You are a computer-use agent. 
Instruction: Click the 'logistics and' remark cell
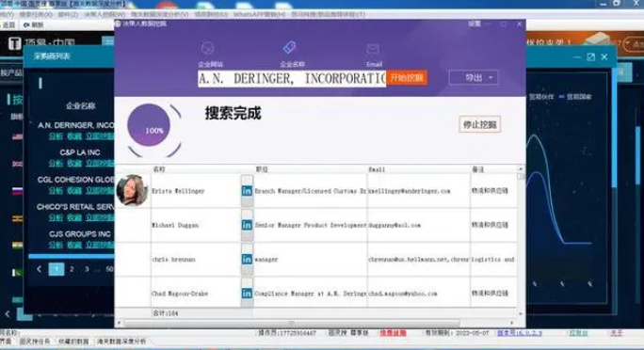pos(493,260)
